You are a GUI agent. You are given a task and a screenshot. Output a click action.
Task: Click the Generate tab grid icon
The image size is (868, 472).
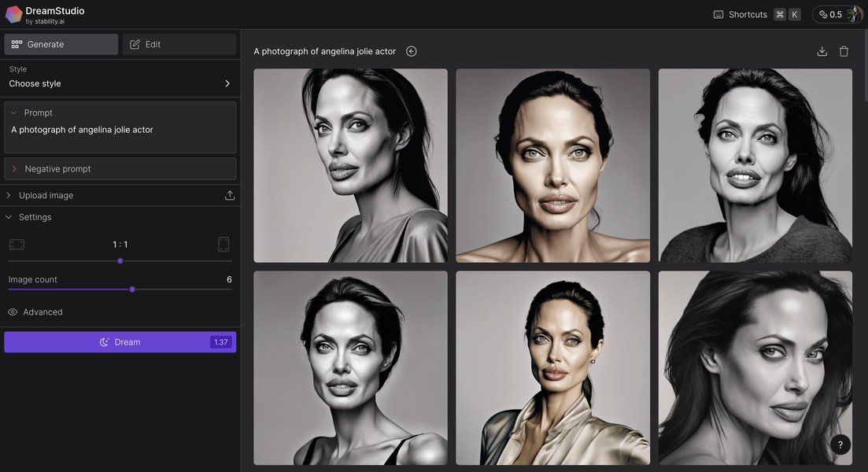click(x=17, y=44)
